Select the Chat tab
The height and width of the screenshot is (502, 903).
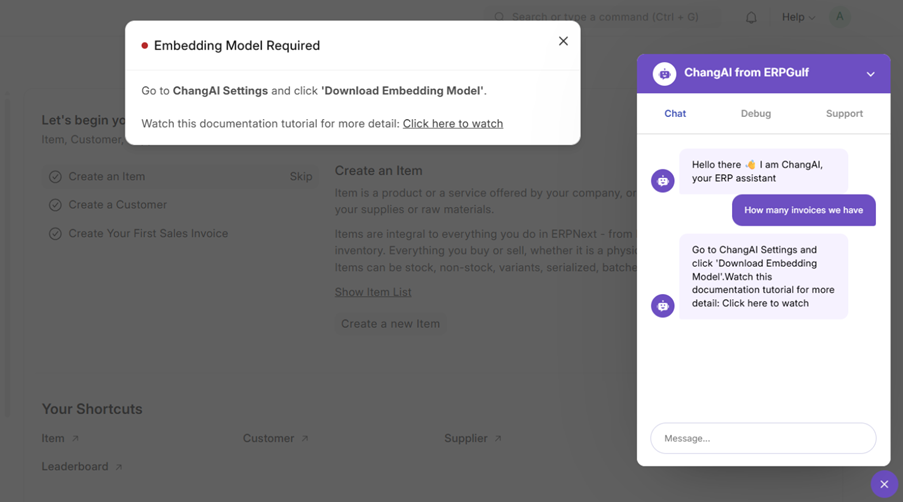point(675,114)
